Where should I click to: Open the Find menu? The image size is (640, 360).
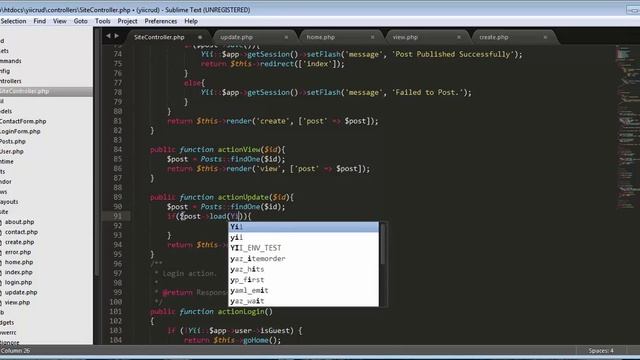(40, 21)
